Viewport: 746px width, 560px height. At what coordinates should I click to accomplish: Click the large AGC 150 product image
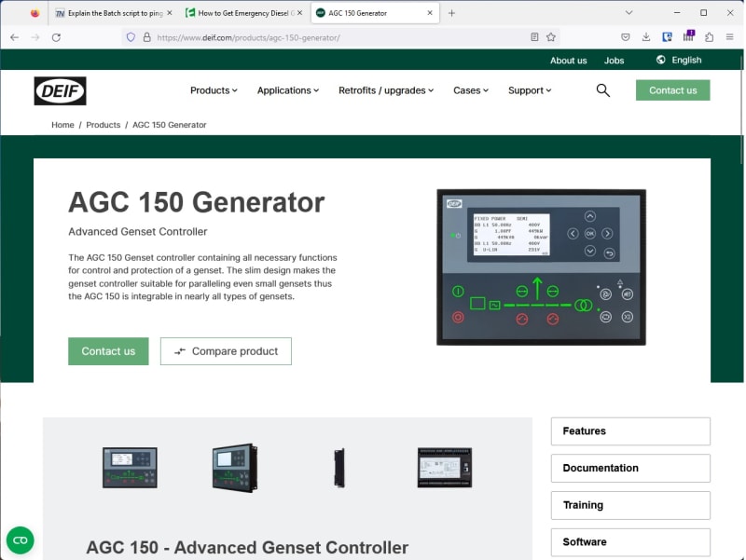click(541, 267)
